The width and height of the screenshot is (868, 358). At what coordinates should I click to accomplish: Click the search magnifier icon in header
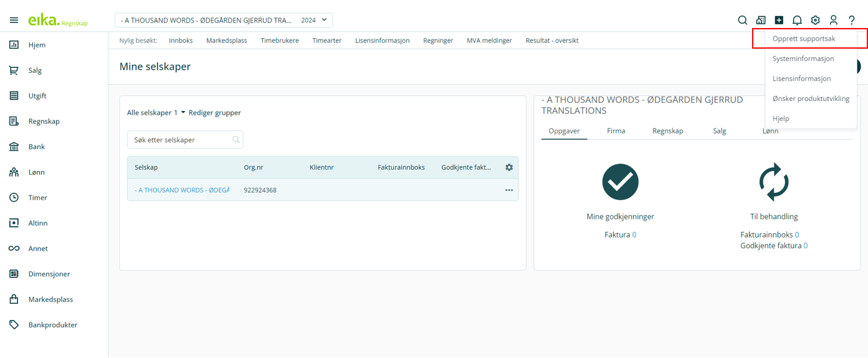pyautogui.click(x=742, y=20)
